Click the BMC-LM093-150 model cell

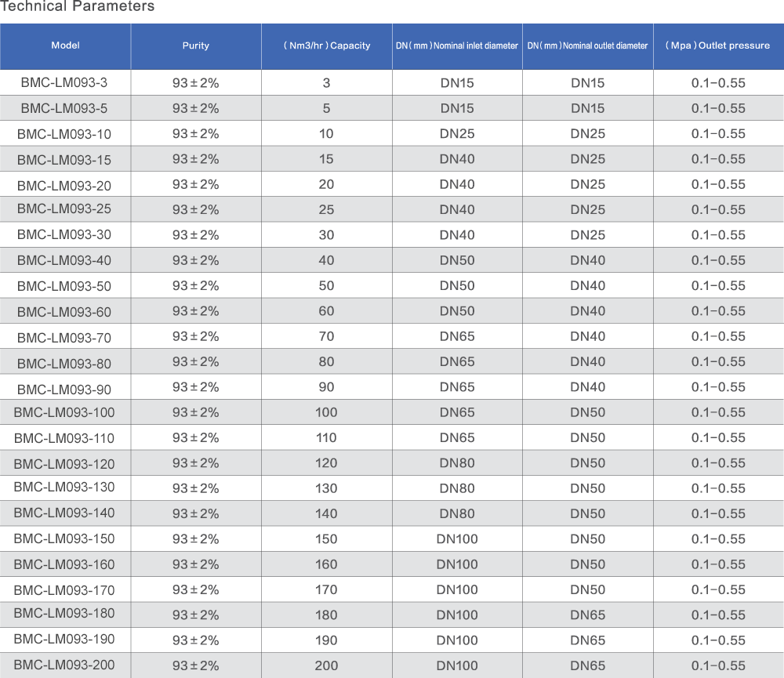pyautogui.click(x=65, y=538)
